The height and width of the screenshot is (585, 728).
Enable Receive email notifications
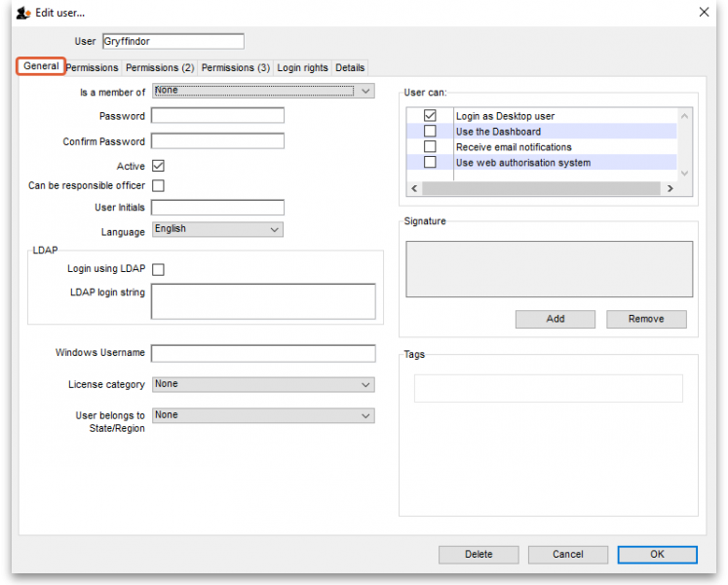click(430, 147)
